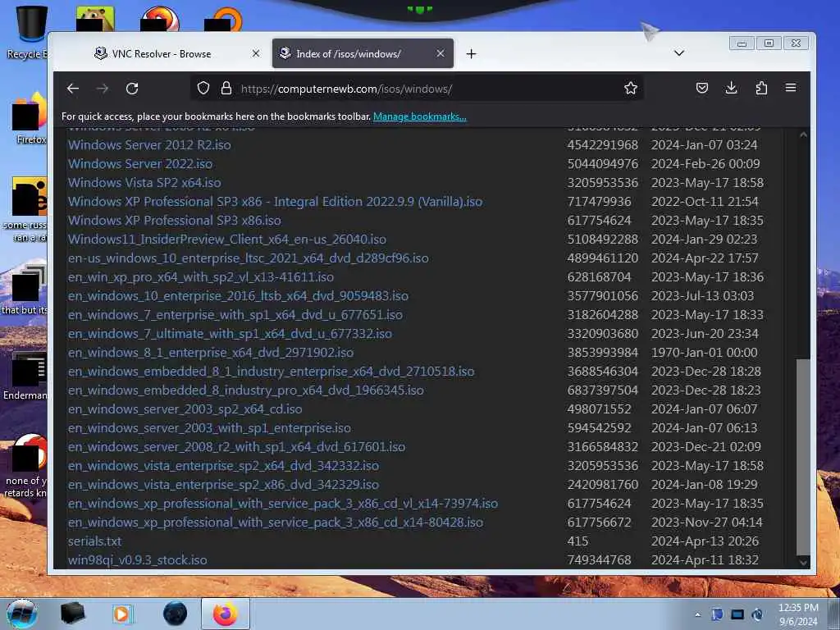The height and width of the screenshot is (630, 840).
Task: Download Windows11_InsiderPreview_Client_x64_en-us_26040.iso
Action: point(227,239)
